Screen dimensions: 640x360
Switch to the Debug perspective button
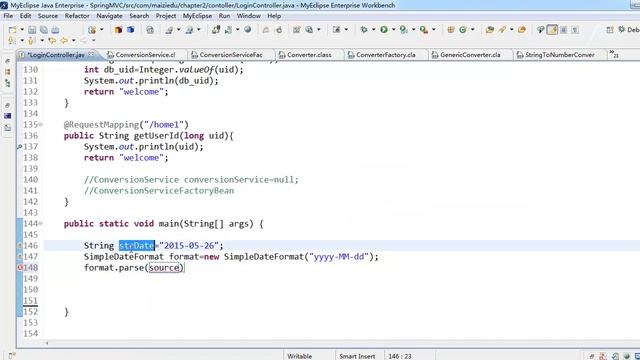click(629, 29)
